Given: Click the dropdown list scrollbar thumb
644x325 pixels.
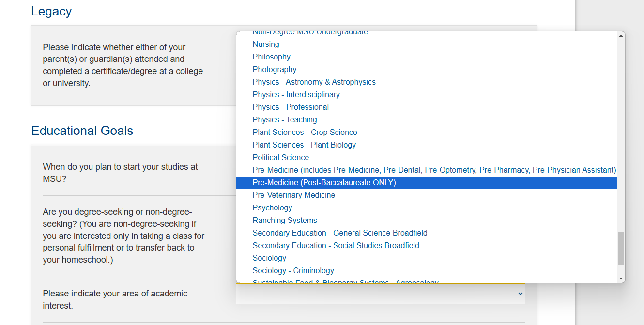Looking at the screenshot, I should pos(621,249).
